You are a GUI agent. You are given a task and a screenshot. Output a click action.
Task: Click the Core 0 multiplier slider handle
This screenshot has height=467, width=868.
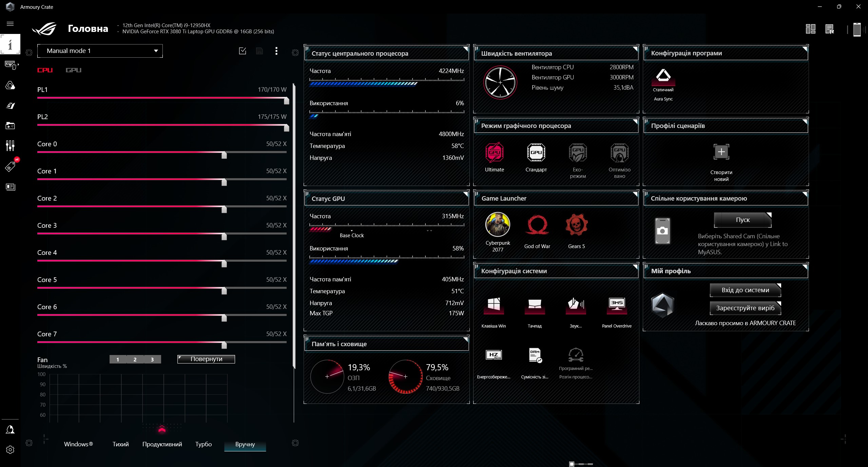coord(224,155)
